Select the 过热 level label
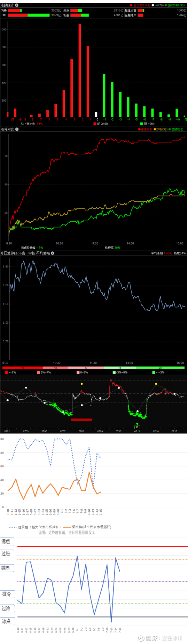 tap(7, 554)
